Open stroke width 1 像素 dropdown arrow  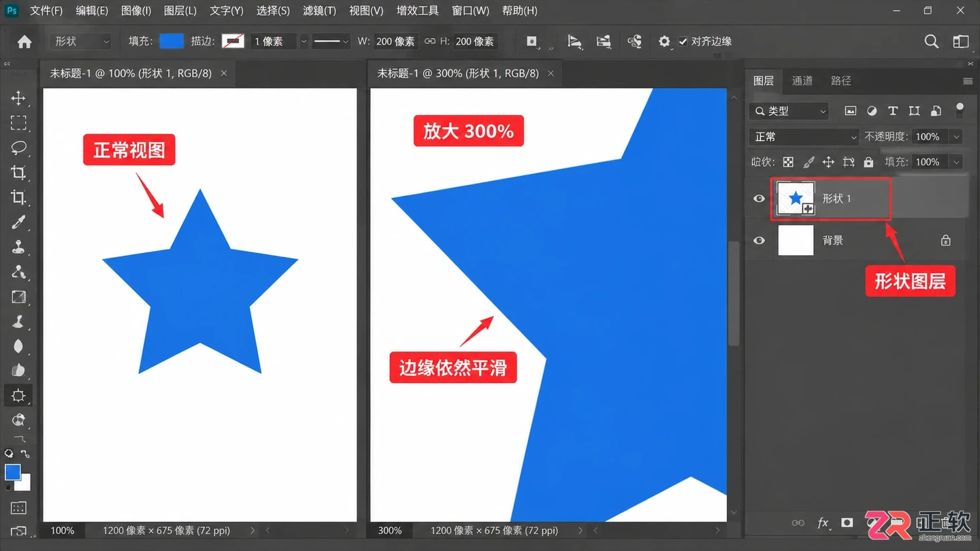pos(304,41)
